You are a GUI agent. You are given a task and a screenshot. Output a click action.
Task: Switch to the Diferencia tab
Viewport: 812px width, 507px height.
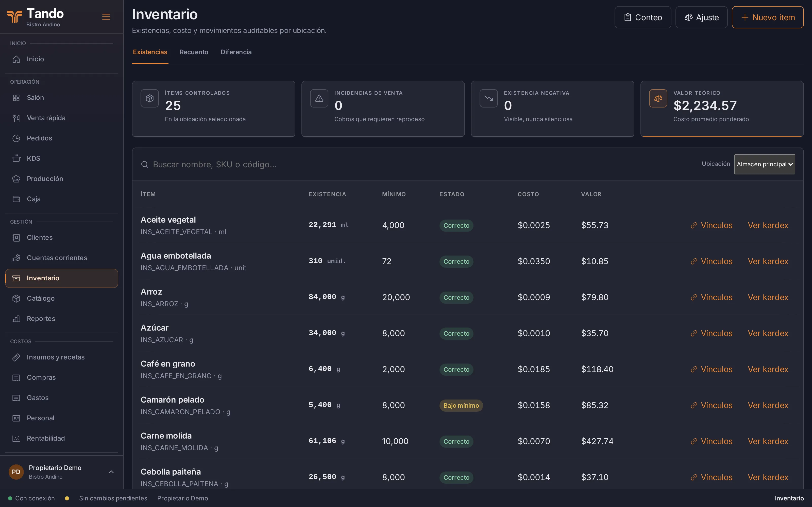(236, 52)
